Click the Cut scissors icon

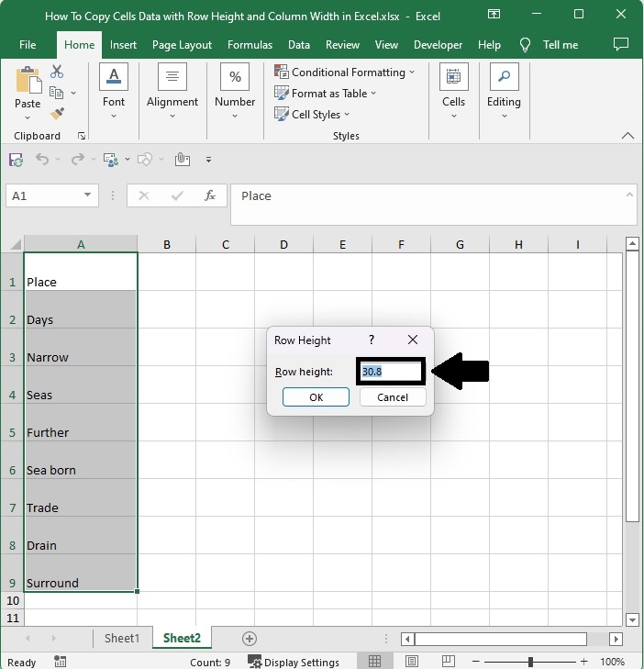tap(56, 72)
